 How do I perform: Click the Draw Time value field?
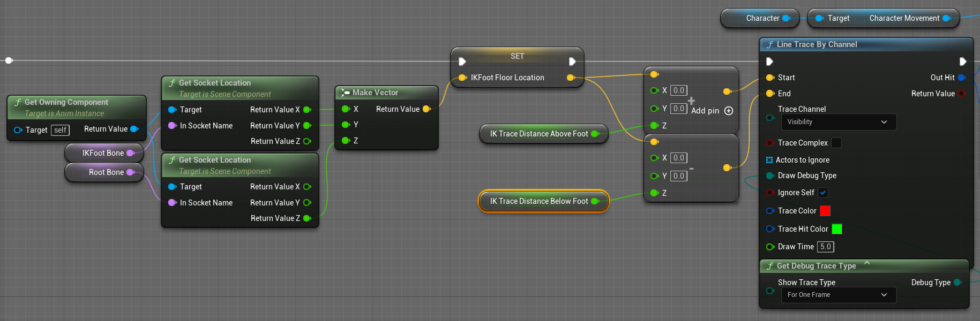[825, 247]
